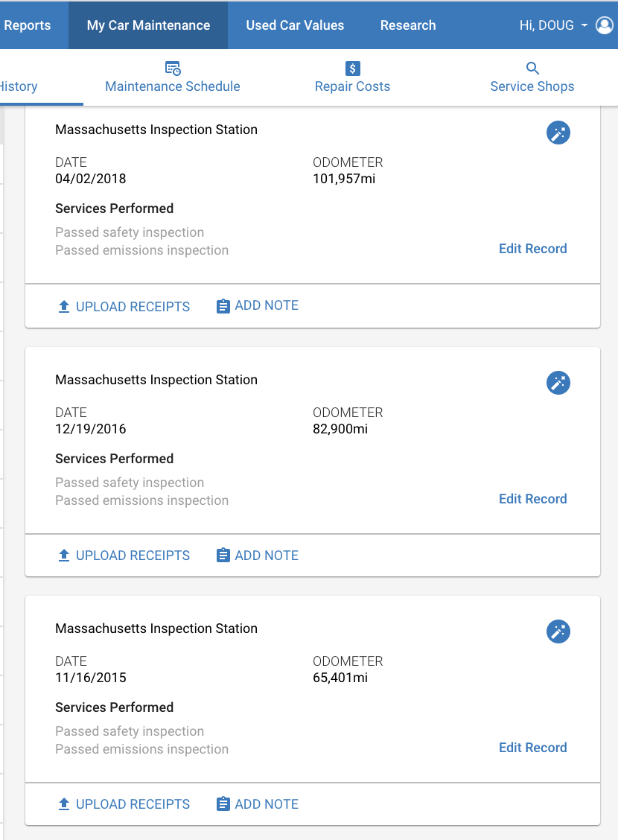The image size is (618, 840).
Task: Edit Record for 04/02/2018 inspection
Action: (x=533, y=249)
